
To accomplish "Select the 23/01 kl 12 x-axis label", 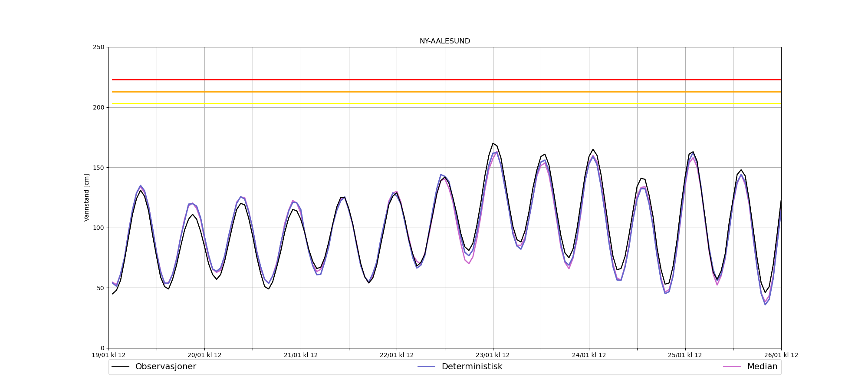I will [493, 355].
